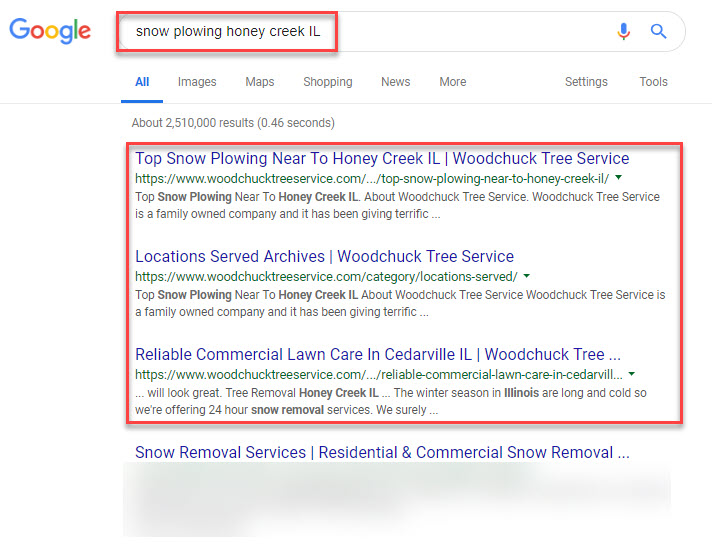Expand dropdown arrow beside locations-served URL
Image resolution: width=712 pixels, height=545 pixels.
point(527,276)
